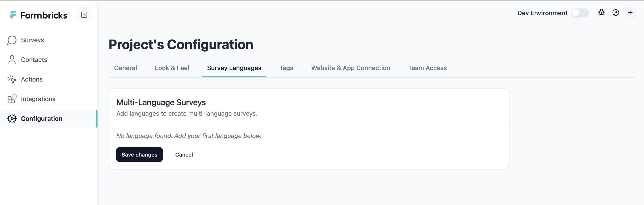
Task: Click the Integrations blocks icon
Action: tap(12, 99)
